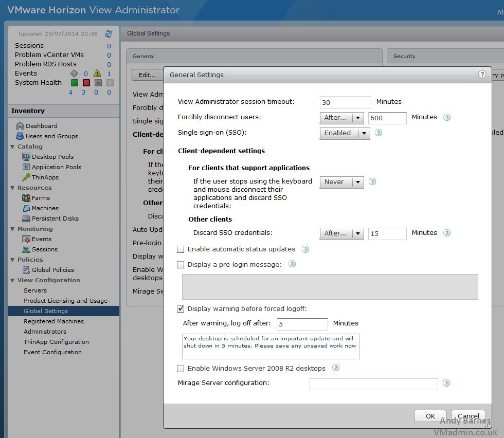This screenshot has width=504, height=438.
Task: Open Event Configuration
Action: 52,352
